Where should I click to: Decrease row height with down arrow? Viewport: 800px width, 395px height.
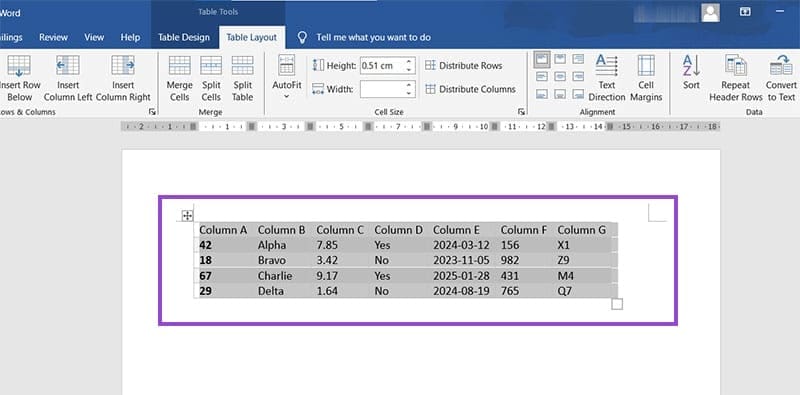click(x=409, y=69)
